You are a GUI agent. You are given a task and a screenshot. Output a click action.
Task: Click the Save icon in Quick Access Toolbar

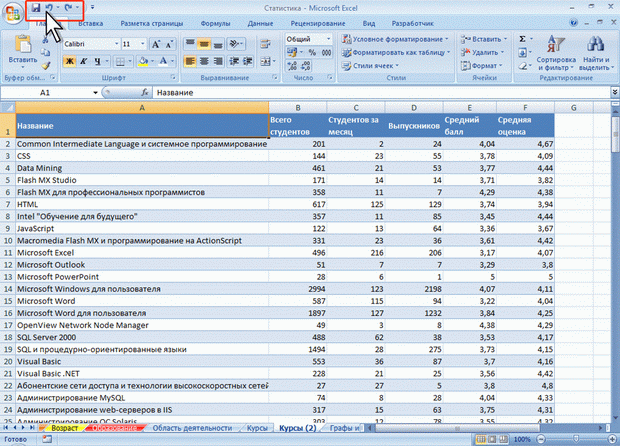click(x=35, y=7)
